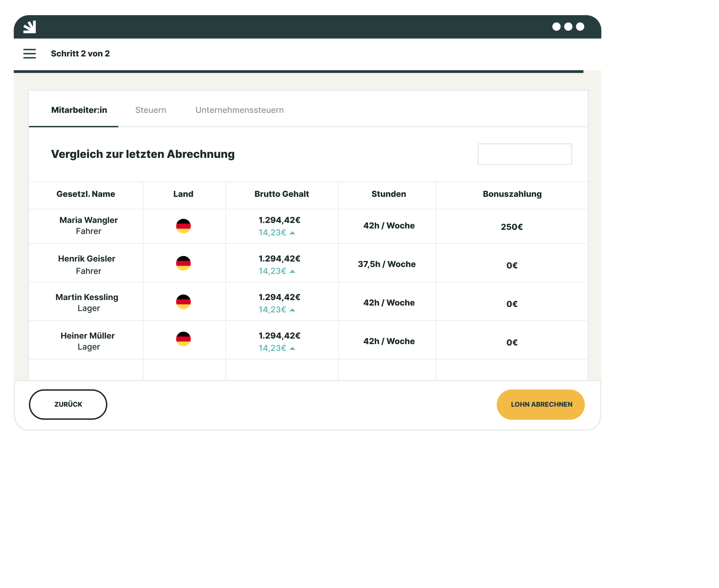
Task: Click the step progress bar
Action: [298, 71]
